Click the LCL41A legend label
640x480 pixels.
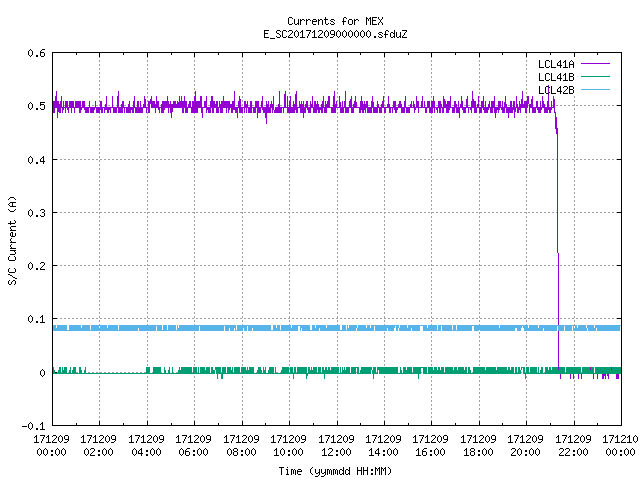[x=556, y=64]
